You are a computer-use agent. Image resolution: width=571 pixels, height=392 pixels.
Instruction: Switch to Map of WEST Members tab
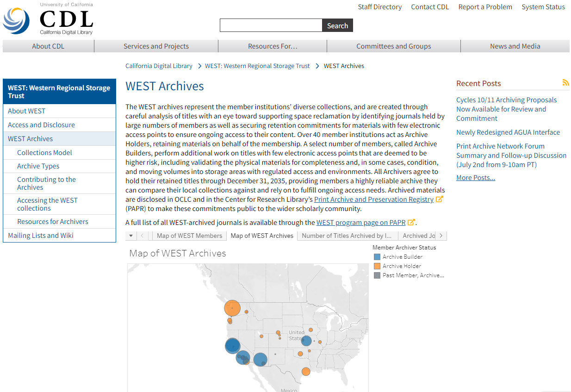tap(189, 236)
